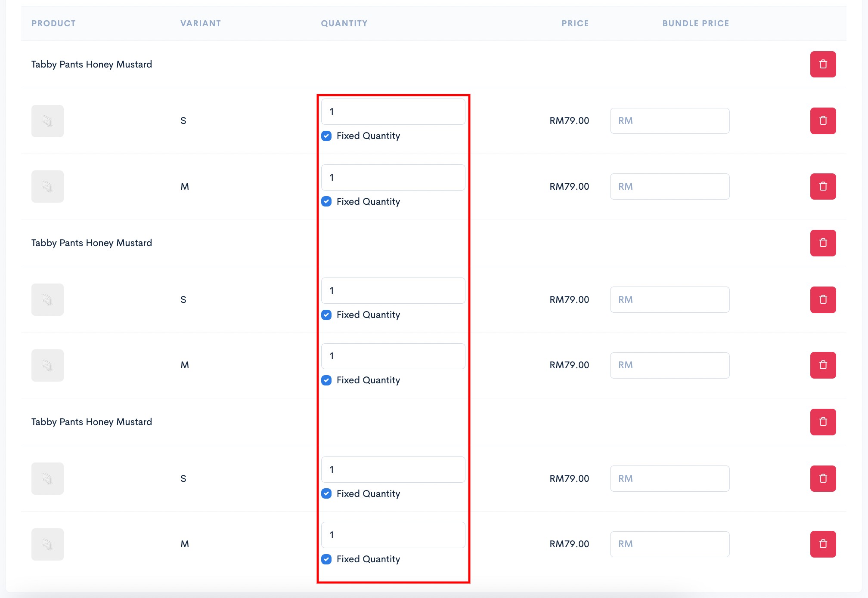This screenshot has height=598, width=868.
Task: Toggle Fixed Quantity for first product's M variant
Action: point(326,201)
